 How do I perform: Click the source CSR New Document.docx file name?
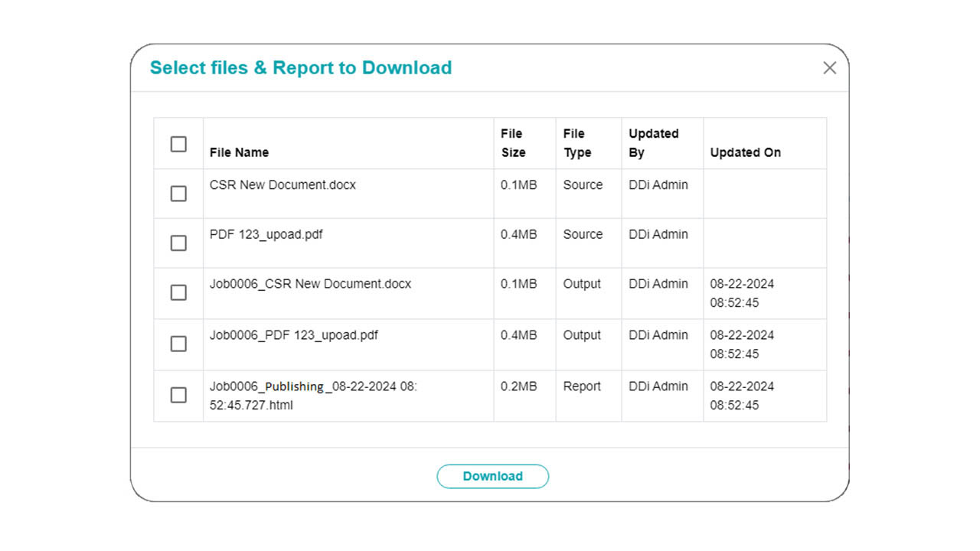click(x=283, y=184)
